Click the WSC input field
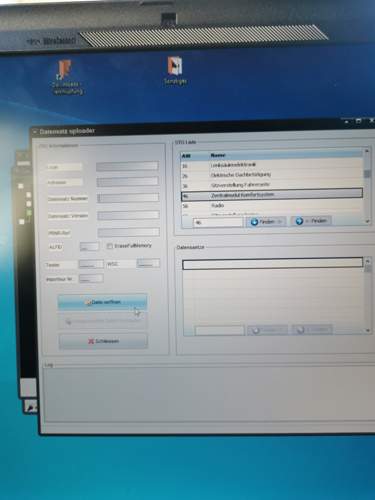 pos(148,264)
